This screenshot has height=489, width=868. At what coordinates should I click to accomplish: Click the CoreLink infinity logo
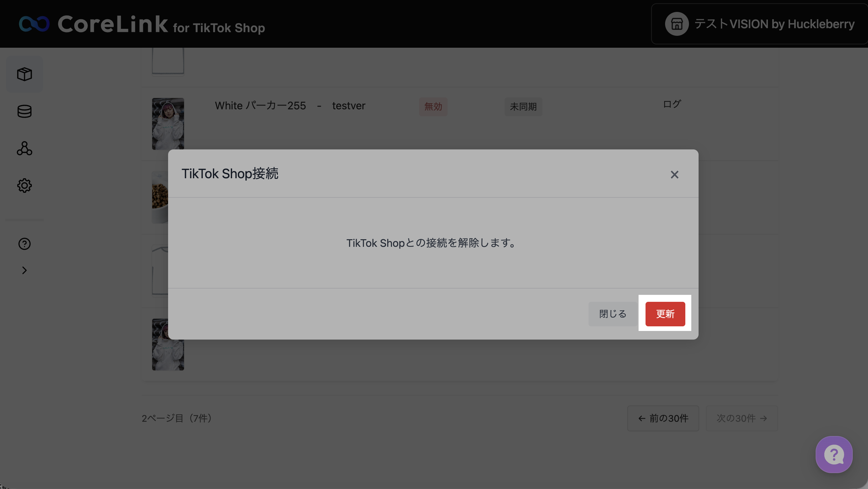pos(34,24)
